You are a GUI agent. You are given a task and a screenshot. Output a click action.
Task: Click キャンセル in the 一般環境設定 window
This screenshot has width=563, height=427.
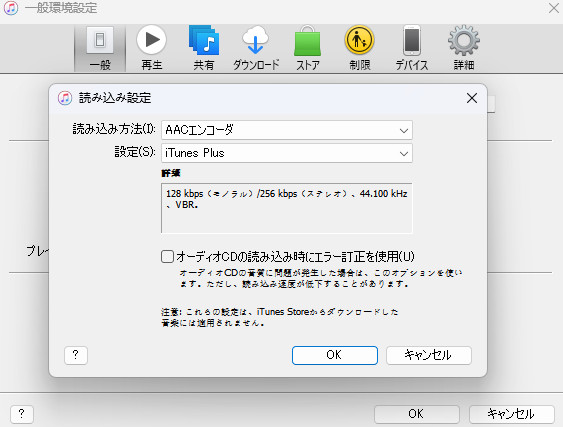tap(512, 414)
